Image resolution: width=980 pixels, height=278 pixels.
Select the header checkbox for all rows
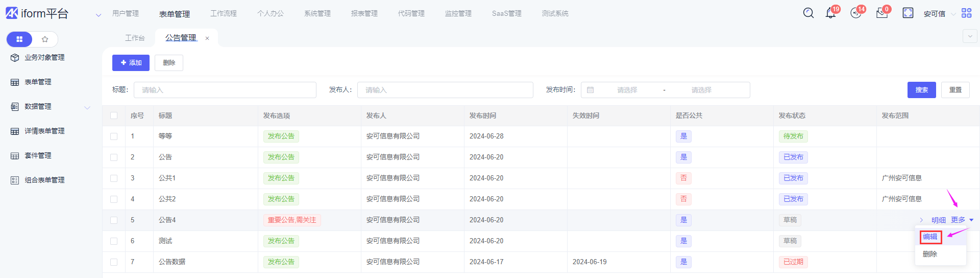click(x=114, y=115)
